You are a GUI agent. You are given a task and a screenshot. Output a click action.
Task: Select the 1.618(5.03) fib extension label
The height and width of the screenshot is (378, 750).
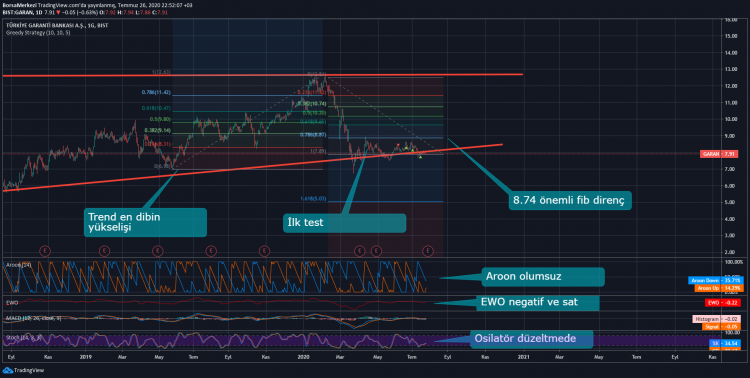click(x=313, y=199)
